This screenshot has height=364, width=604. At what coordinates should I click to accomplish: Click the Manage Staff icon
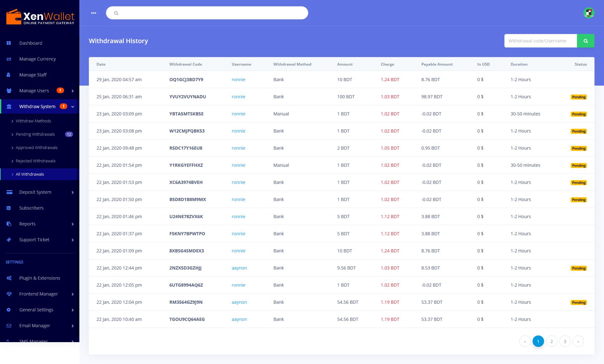coord(9,75)
